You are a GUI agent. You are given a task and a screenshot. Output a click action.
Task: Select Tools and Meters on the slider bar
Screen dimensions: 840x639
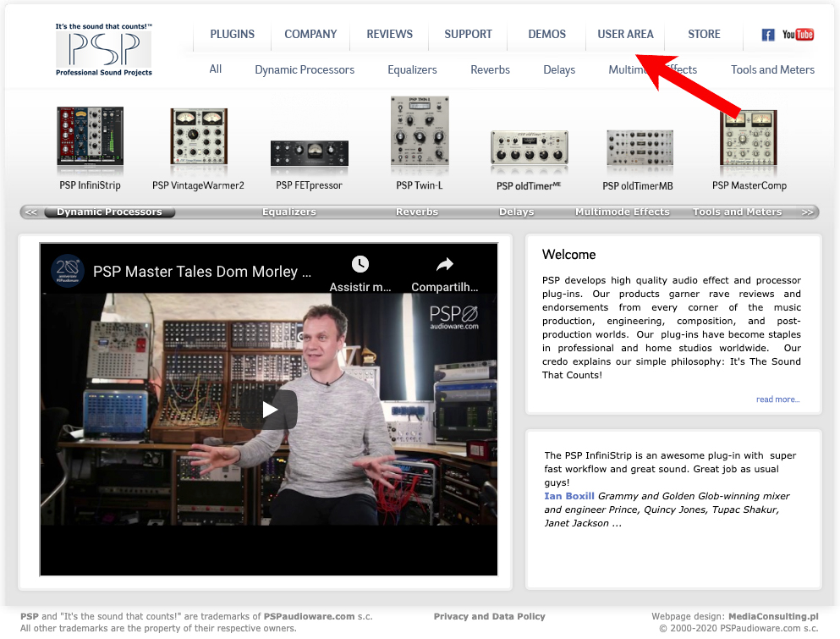737,212
